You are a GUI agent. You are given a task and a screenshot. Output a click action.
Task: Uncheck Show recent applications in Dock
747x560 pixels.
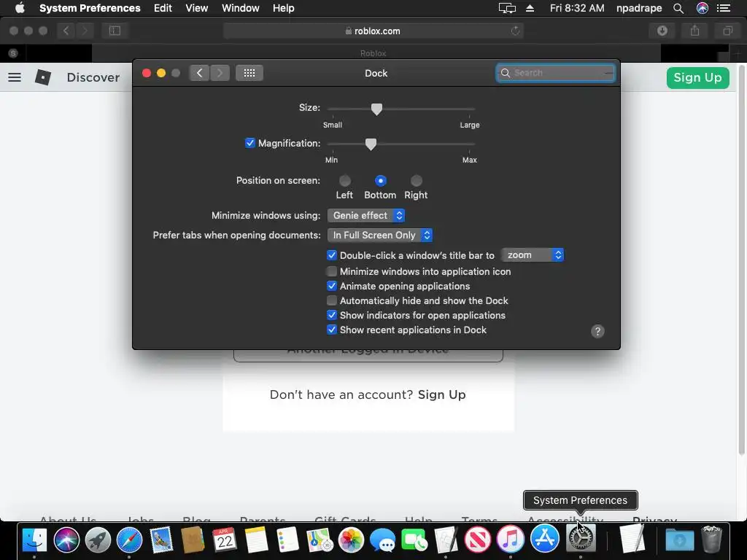[x=332, y=330]
